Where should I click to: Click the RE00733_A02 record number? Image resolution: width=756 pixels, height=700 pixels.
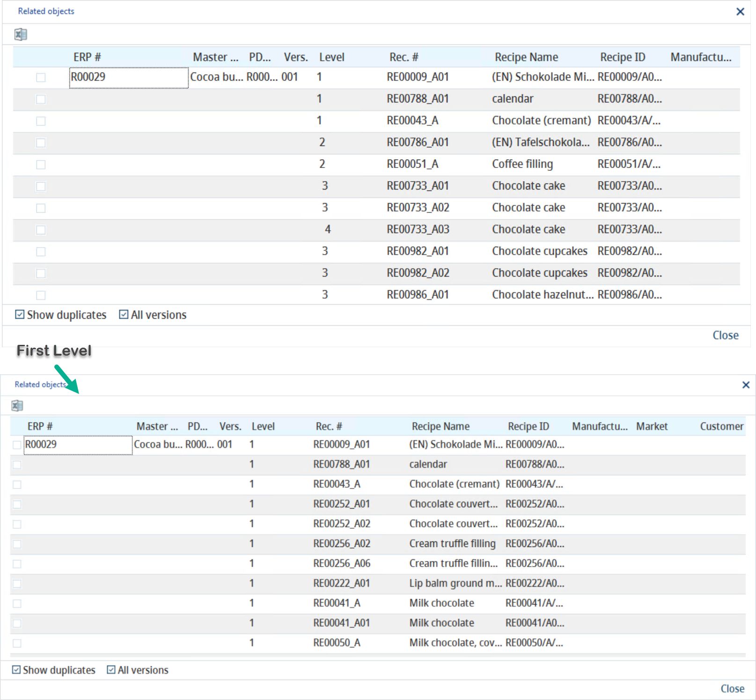418,208
